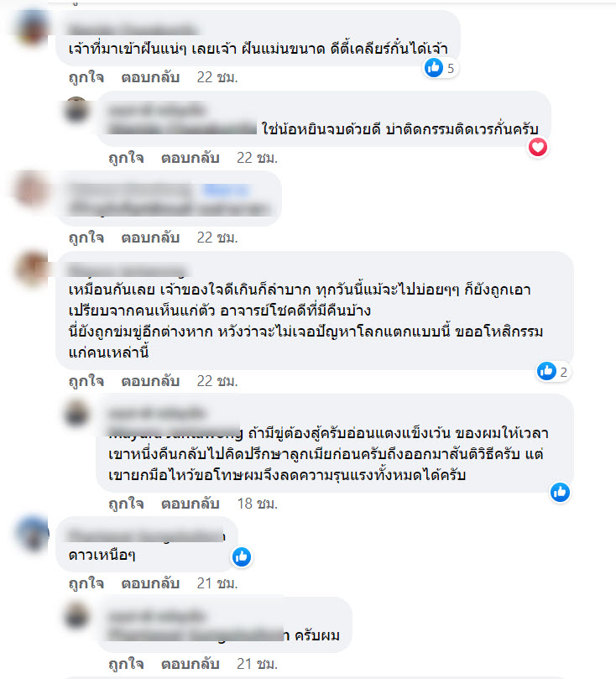Click the blurred name in ครับผม reply
This screenshot has height=679, width=616.
(x=157, y=615)
